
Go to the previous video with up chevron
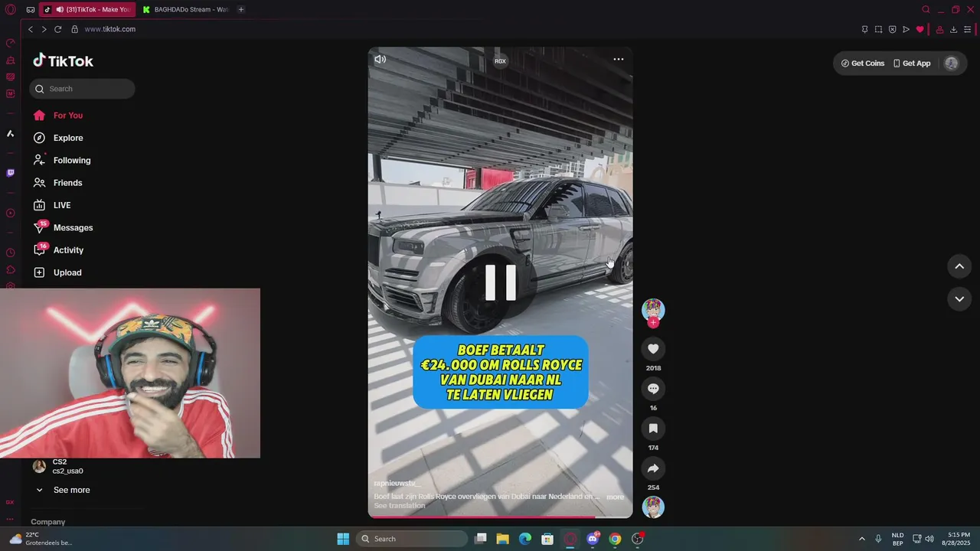pos(959,266)
